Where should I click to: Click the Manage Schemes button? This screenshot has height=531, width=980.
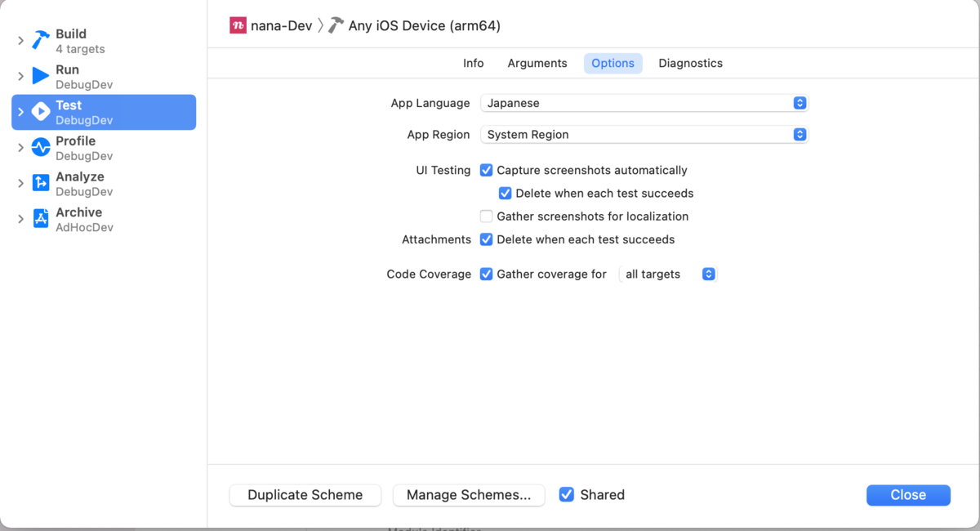click(x=469, y=495)
